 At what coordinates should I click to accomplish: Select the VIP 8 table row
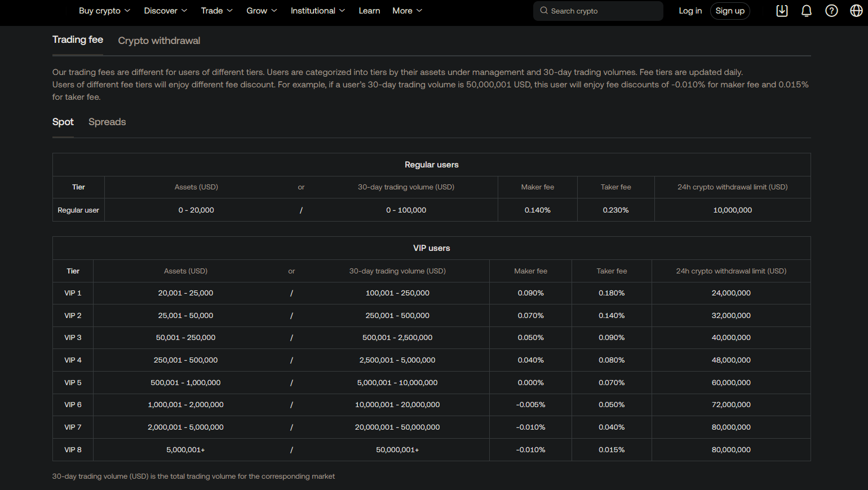(431, 449)
